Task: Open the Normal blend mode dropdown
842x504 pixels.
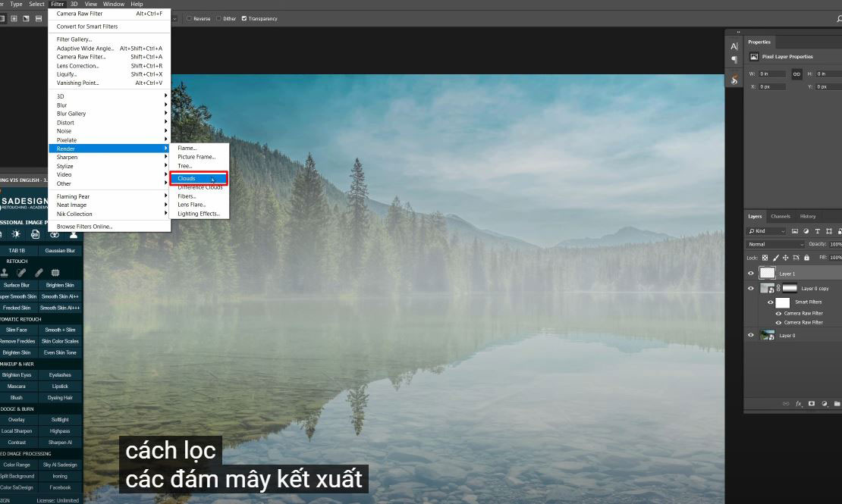Action: pos(775,244)
